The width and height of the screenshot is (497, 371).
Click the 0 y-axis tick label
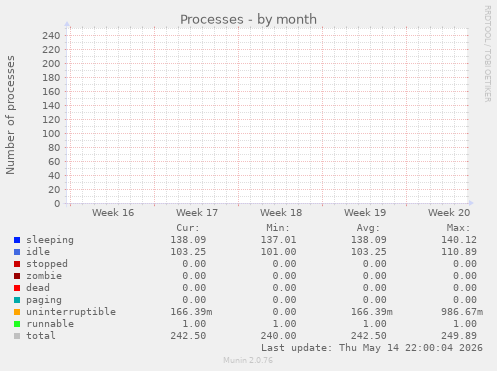(57, 204)
